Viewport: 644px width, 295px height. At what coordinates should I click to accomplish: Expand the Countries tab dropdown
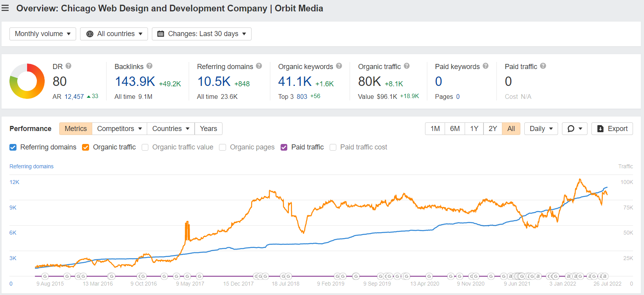171,129
